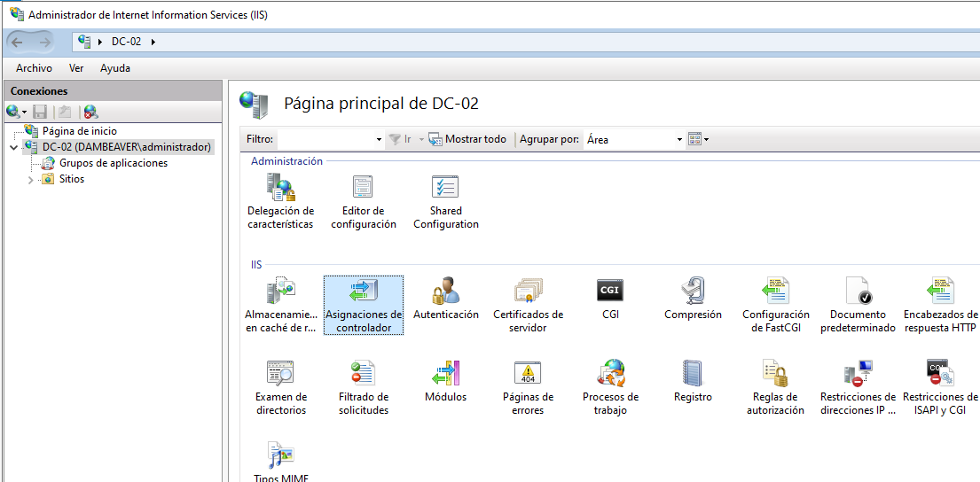This screenshot has width=980, height=482.
Task: Open the Ayuda menu
Action: pyautogui.click(x=115, y=68)
